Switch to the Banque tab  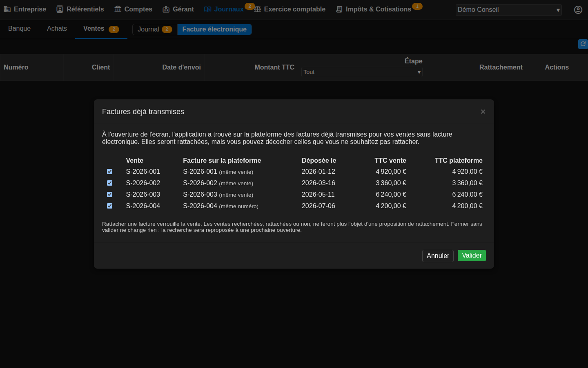[x=20, y=29]
